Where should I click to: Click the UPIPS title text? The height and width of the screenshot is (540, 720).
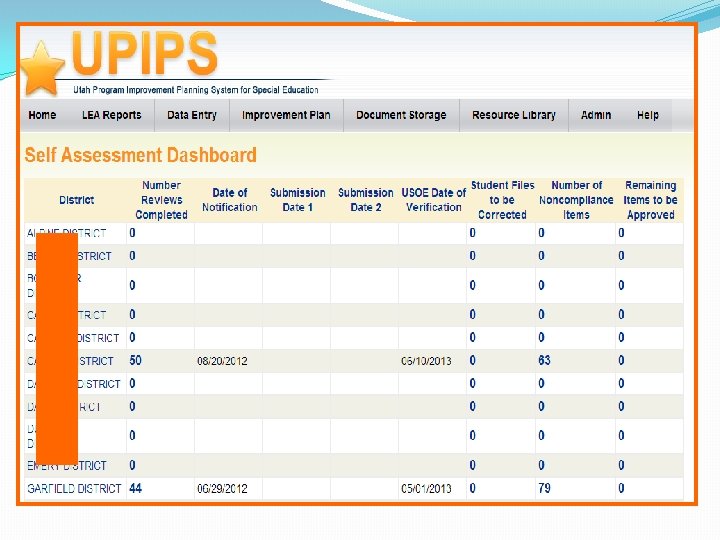tap(144, 53)
